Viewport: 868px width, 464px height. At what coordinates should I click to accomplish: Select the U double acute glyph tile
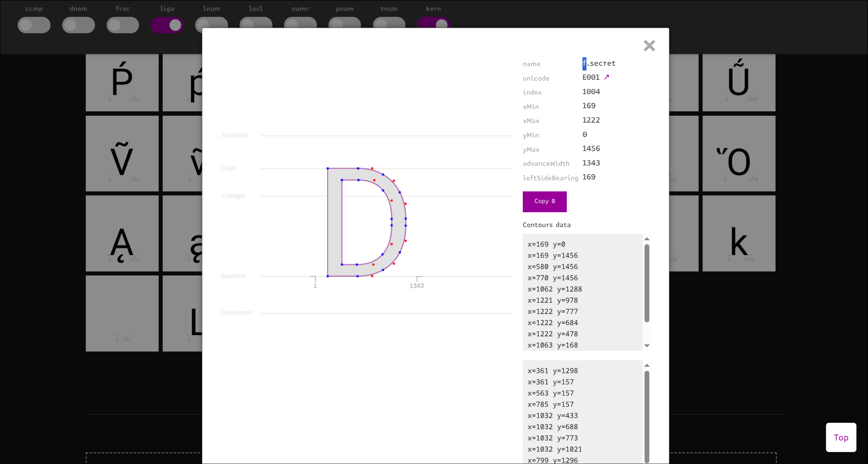coord(739,82)
